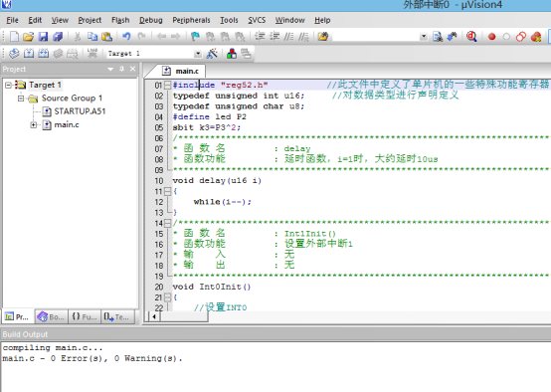This screenshot has height=392, width=551.
Task: Open Target Options magic wand icon
Action: [x=212, y=54]
